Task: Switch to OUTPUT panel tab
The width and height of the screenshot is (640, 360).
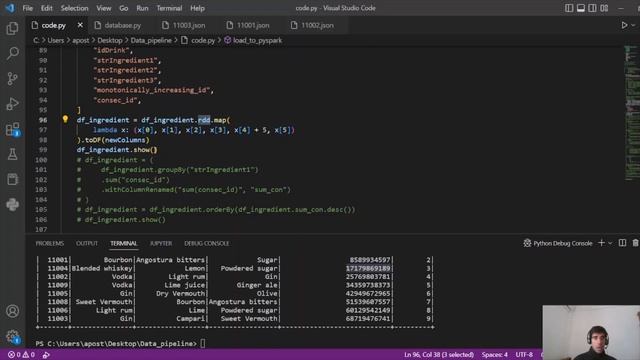Action: pyautogui.click(x=87, y=243)
